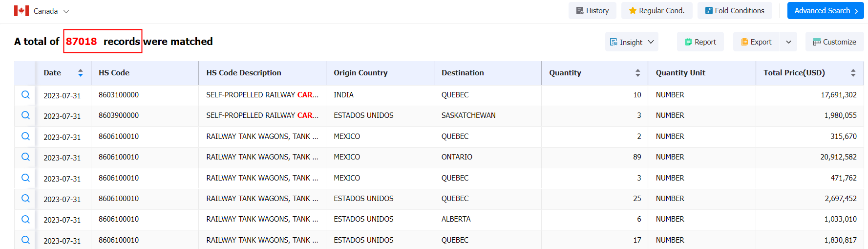Screen dimensions: 868x249
Task: Click total price 1,980,055
Action: (840, 115)
